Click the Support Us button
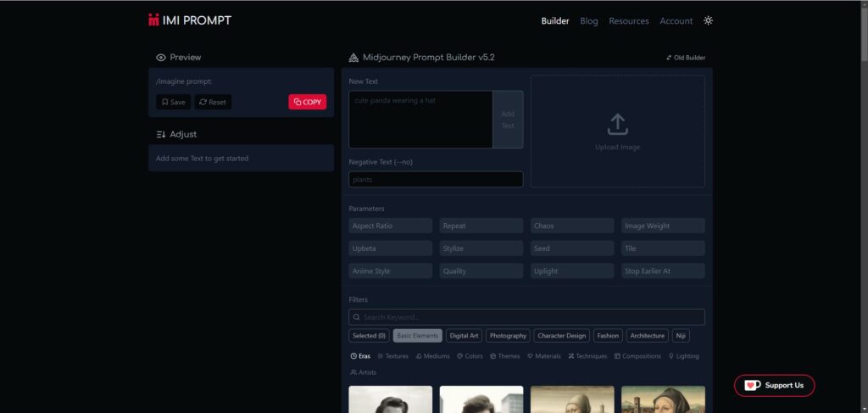 click(775, 385)
